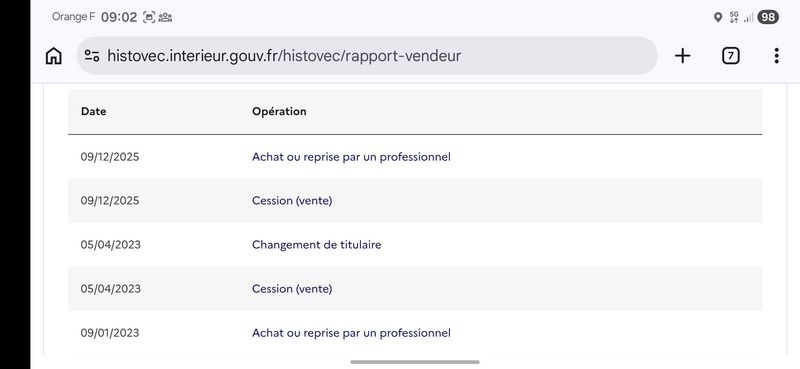This screenshot has width=800, height=369.
Task: Open the 09/12/2025 Cession (vente) entry
Action: pyautogui.click(x=292, y=201)
